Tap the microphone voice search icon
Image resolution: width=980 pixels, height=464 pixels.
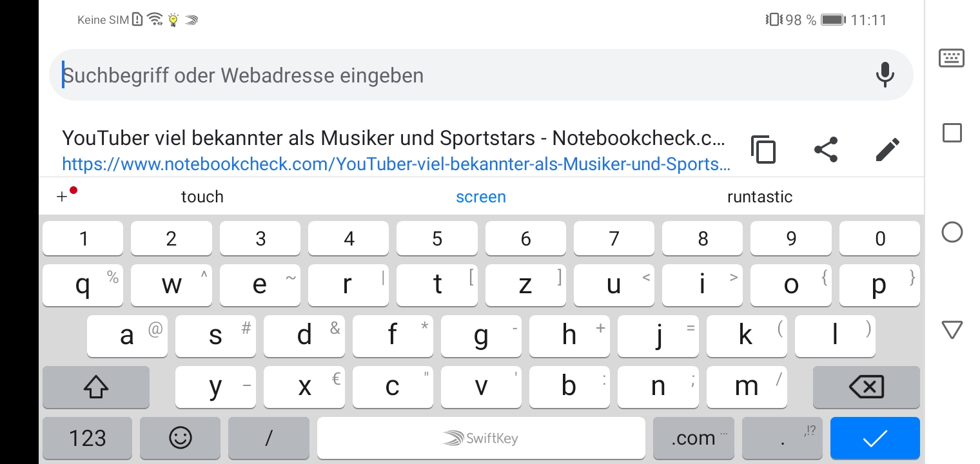pos(885,75)
